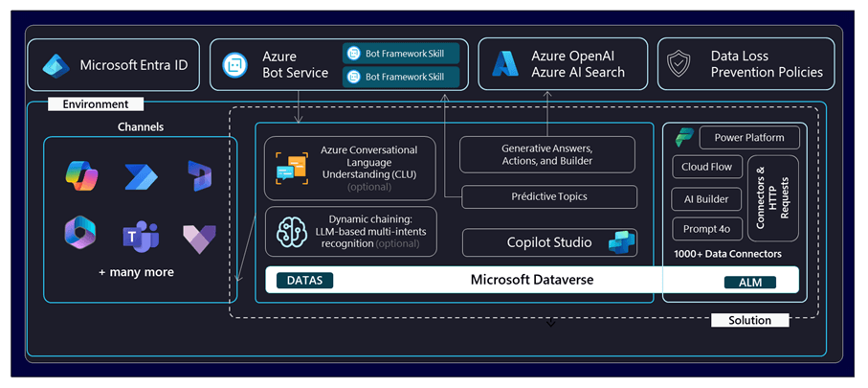Image resolution: width=868 pixels, height=388 pixels.
Task: Select the top Bot Framework Skill box
Action: (401, 54)
